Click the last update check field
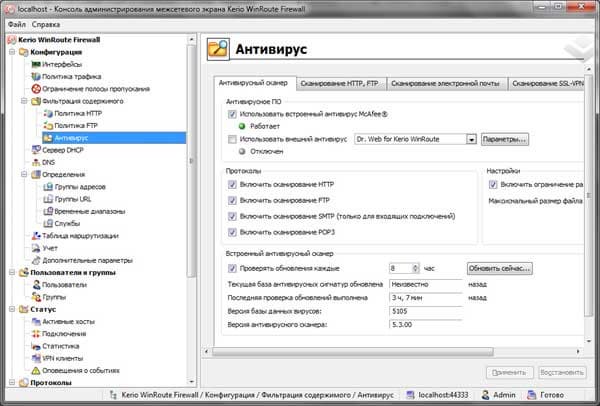 coord(426,298)
